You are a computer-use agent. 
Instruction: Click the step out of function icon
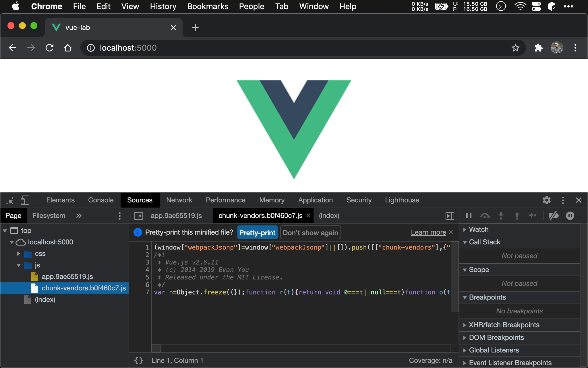click(517, 216)
